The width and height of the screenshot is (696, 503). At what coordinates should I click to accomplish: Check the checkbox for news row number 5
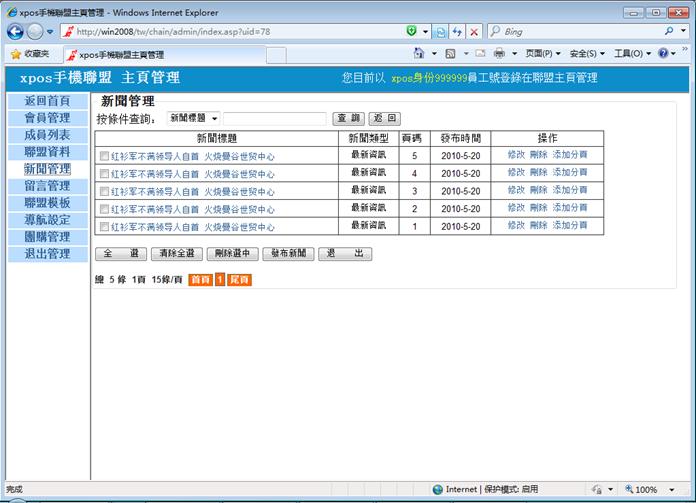pyautogui.click(x=104, y=157)
